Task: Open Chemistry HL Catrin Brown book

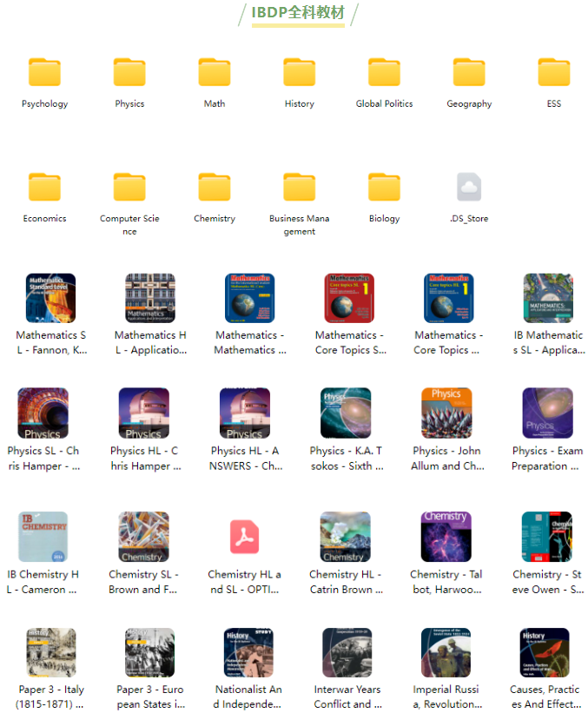Action: pos(346,537)
